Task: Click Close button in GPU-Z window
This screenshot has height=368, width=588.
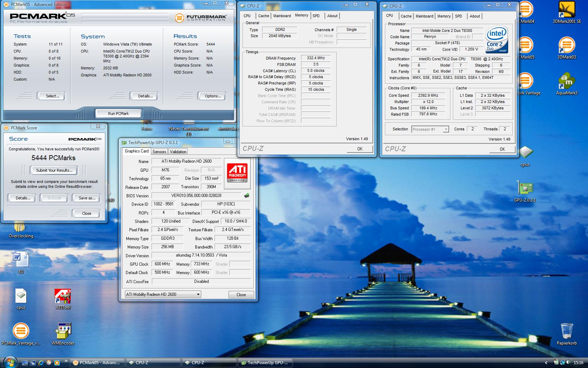Action: click(x=241, y=295)
